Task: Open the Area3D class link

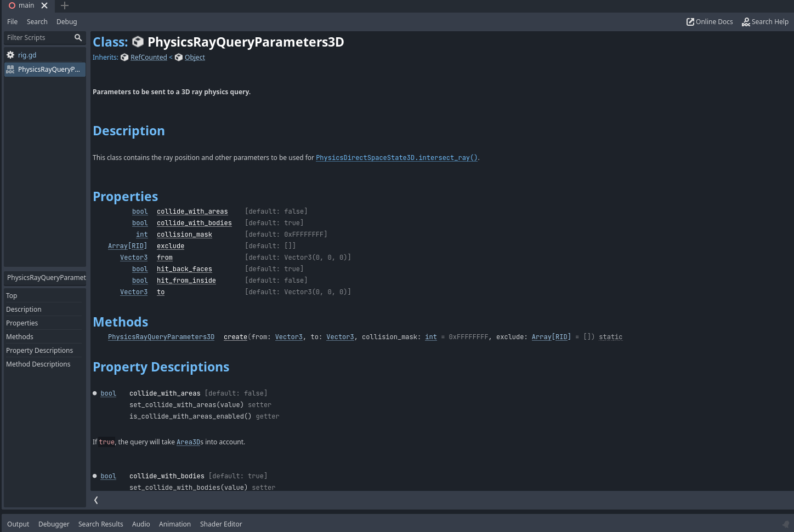Action: pos(188,442)
